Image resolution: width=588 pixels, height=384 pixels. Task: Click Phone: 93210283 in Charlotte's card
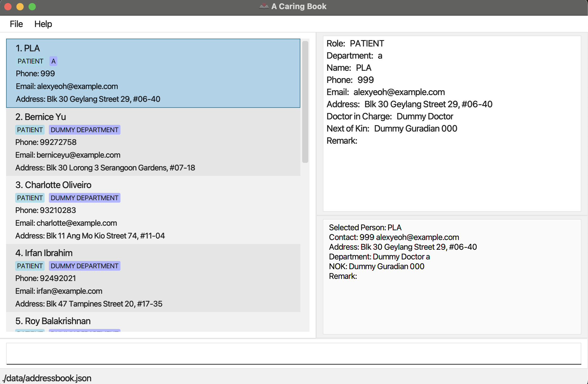click(x=46, y=210)
